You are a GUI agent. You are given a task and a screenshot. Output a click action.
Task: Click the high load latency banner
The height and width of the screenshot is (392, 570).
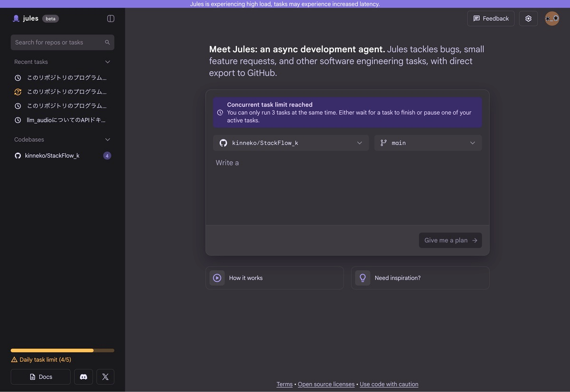(285, 4)
